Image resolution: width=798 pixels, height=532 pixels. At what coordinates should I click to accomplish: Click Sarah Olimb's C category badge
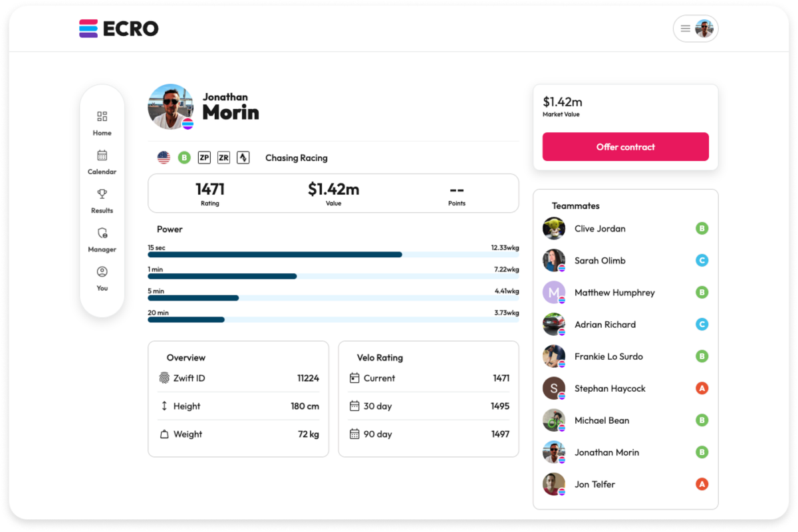(x=702, y=260)
